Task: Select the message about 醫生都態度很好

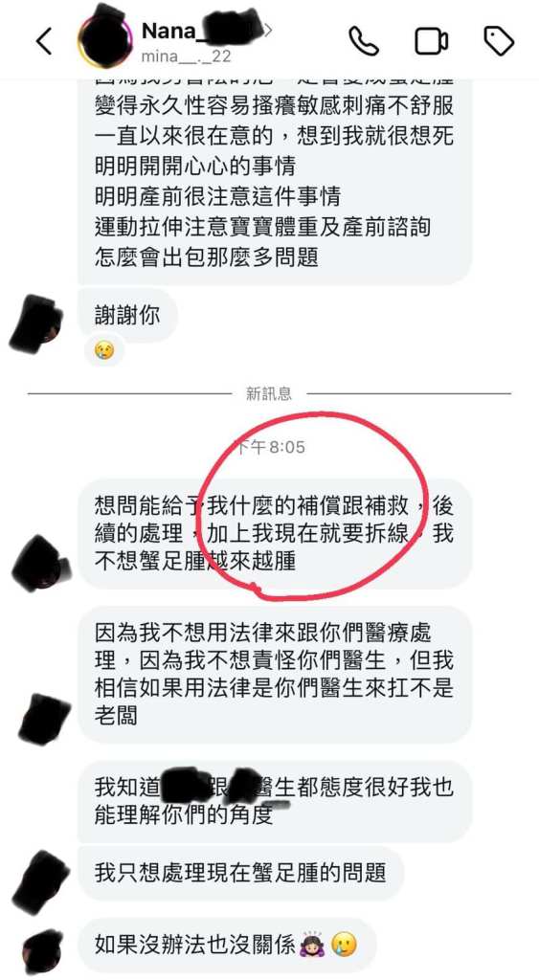Action: pyautogui.click(x=275, y=801)
